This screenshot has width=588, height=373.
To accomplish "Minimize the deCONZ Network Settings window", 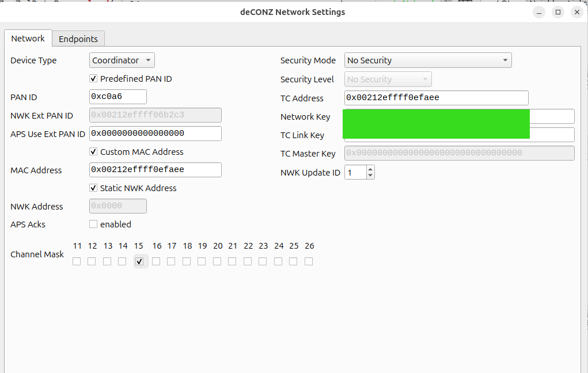I will coord(539,12).
